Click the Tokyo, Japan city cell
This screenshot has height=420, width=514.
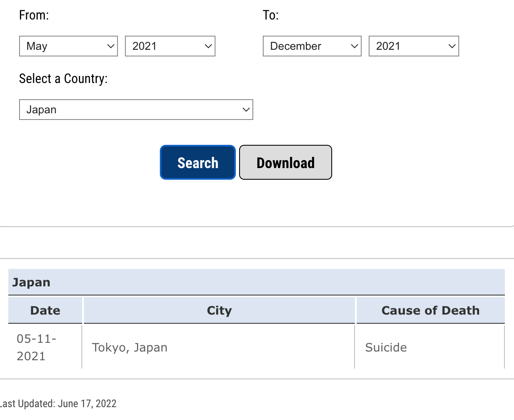218,347
